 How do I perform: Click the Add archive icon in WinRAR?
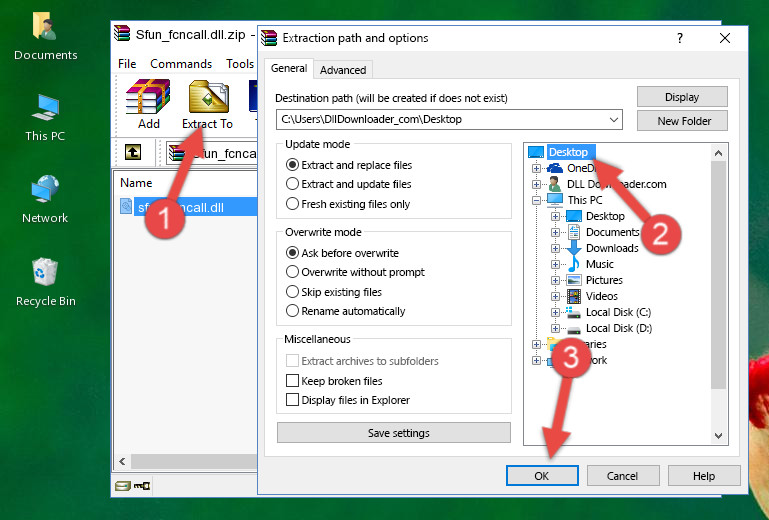pyautogui.click(x=148, y=97)
